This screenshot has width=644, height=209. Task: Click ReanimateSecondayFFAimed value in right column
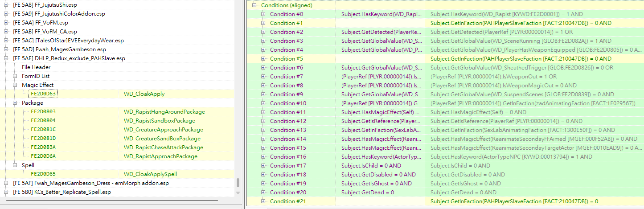(534, 139)
